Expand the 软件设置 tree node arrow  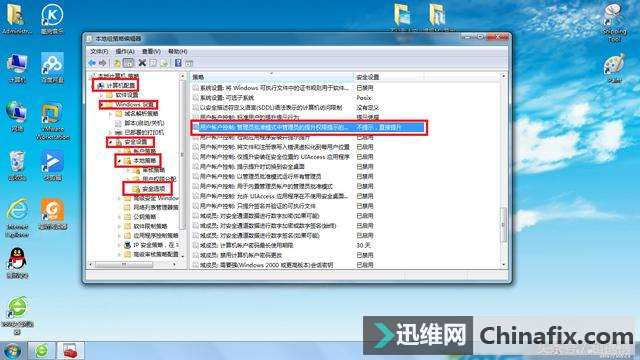(102, 95)
